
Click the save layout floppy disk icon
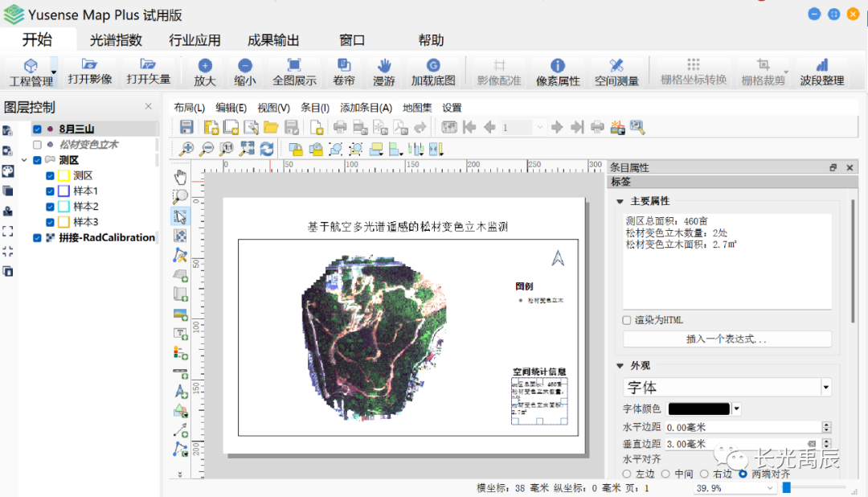(186, 127)
